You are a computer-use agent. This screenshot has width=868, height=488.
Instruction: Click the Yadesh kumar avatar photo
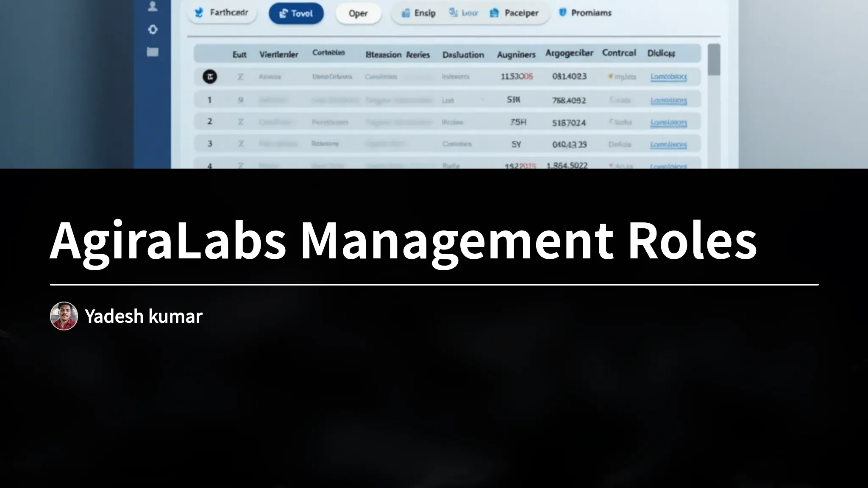coord(64,316)
